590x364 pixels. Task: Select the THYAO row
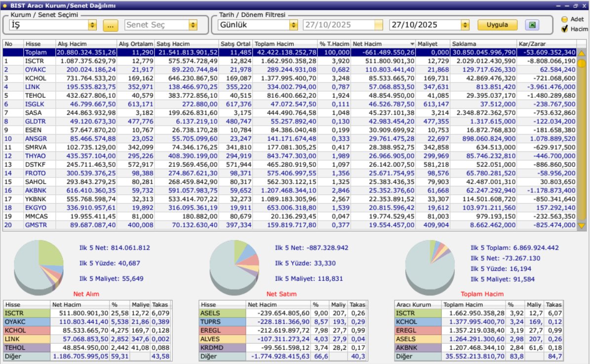click(290, 156)
